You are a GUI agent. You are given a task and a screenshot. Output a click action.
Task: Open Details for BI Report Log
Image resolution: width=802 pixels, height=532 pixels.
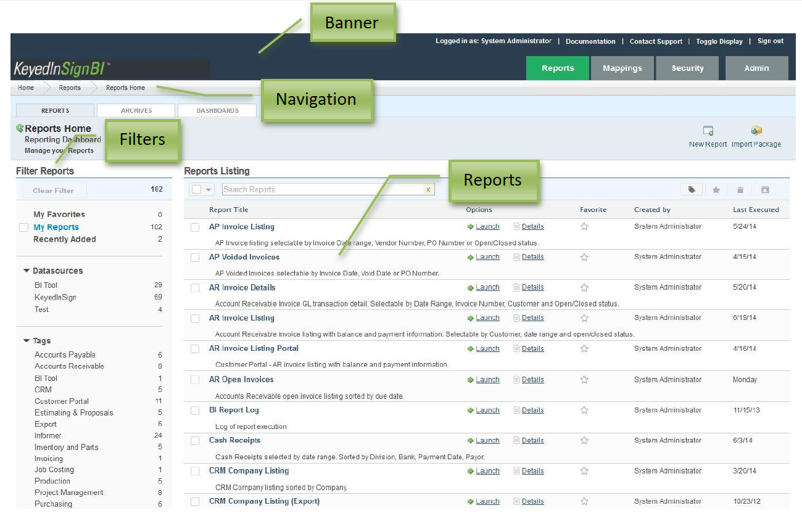(532, 411)
